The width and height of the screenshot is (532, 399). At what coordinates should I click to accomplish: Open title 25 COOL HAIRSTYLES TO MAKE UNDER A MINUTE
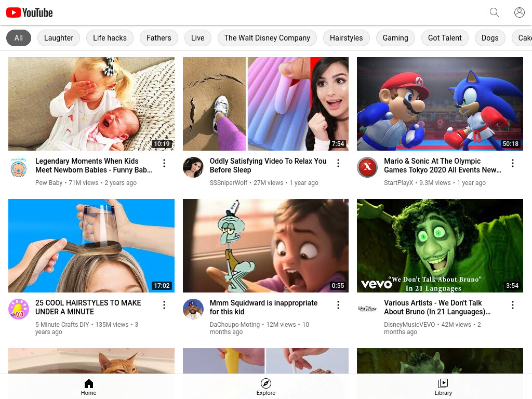coord(88,307)
